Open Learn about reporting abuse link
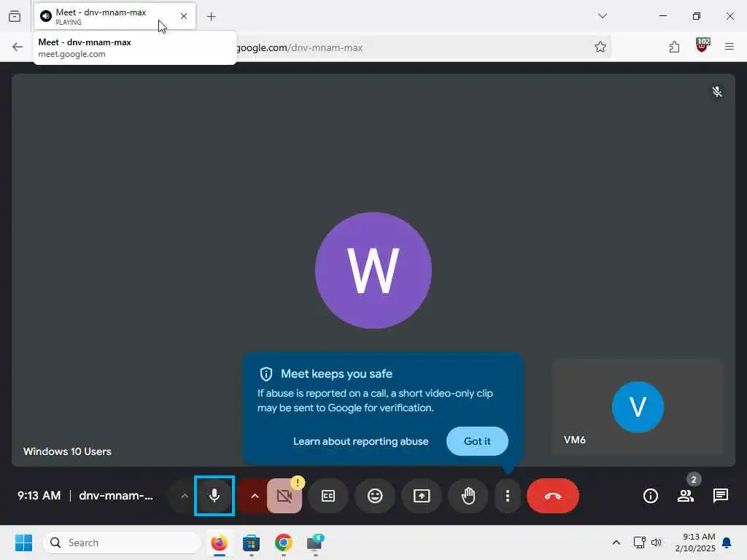Image resolution: width=747 pixels, height=560 pixels. pyautogui.click(x=360, y=441)
